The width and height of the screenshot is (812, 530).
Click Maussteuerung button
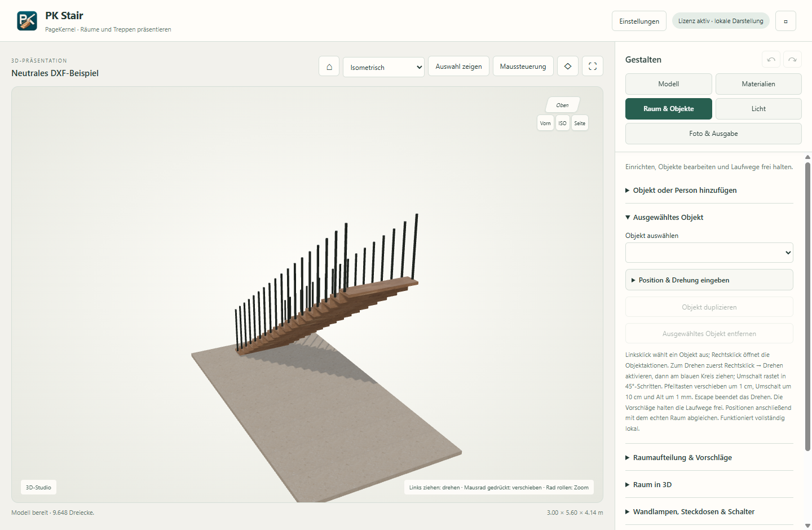point(523,66)
